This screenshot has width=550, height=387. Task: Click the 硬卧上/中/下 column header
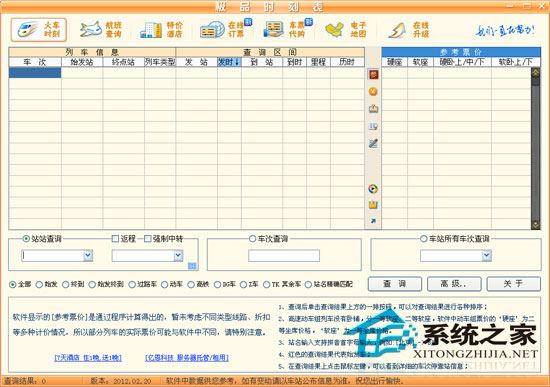[x=462, y=62]
